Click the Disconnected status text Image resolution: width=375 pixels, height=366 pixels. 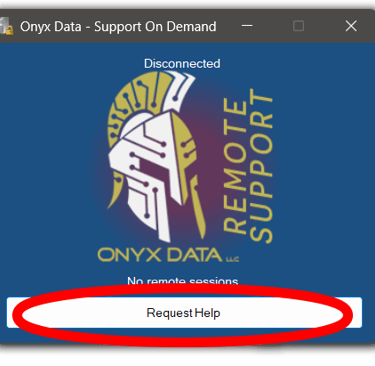coord(182,64)
